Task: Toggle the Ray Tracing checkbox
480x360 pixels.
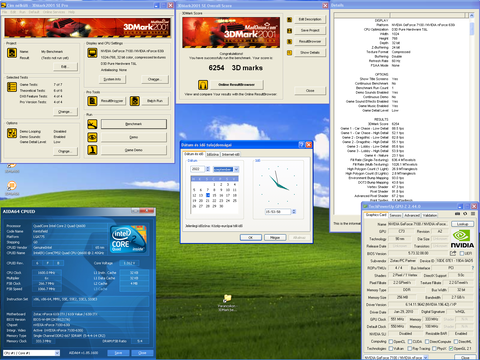Action: pyautogui.click(x=410, y=349)
